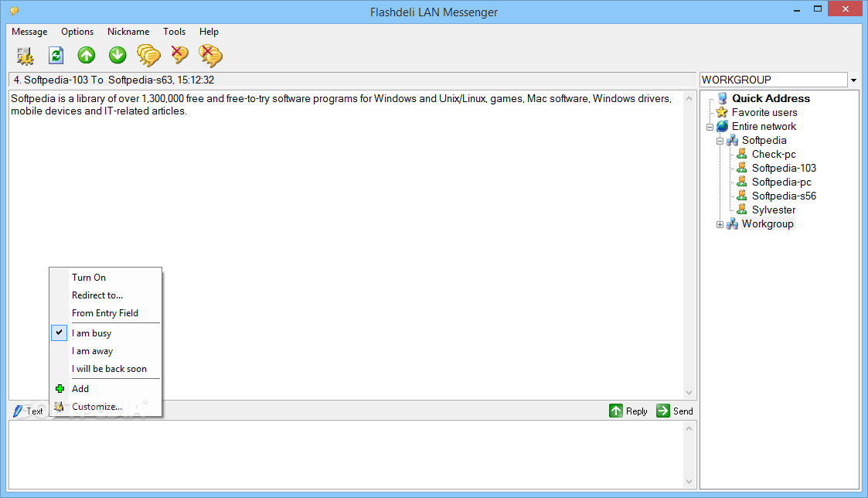
Task: Expand the Workgroup tree node
Action: 720,224
